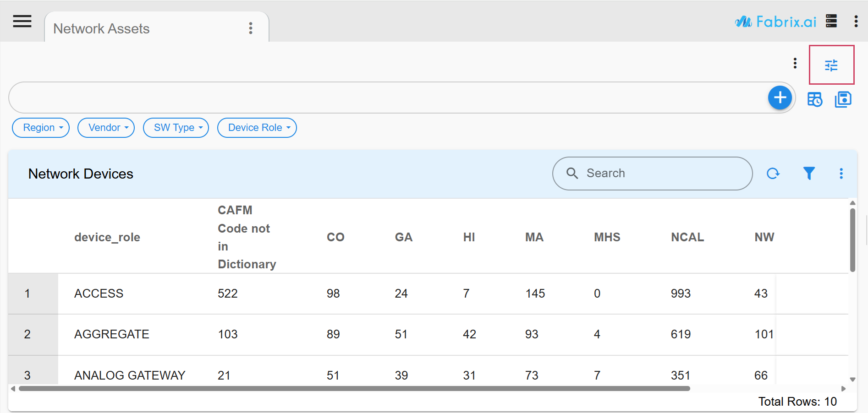
Task: Open the Device Role dropdown
Action: [257, 128]
